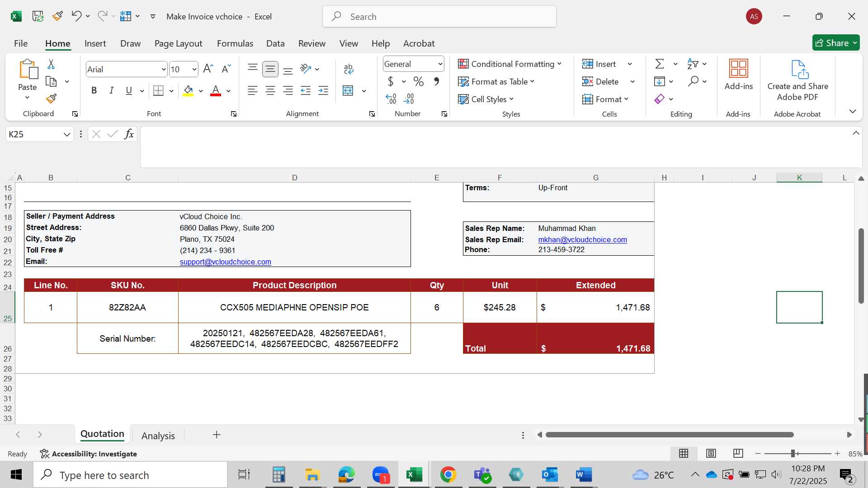Apply Accounting dollar number format
868x488 pixels.
click(391, 81)
